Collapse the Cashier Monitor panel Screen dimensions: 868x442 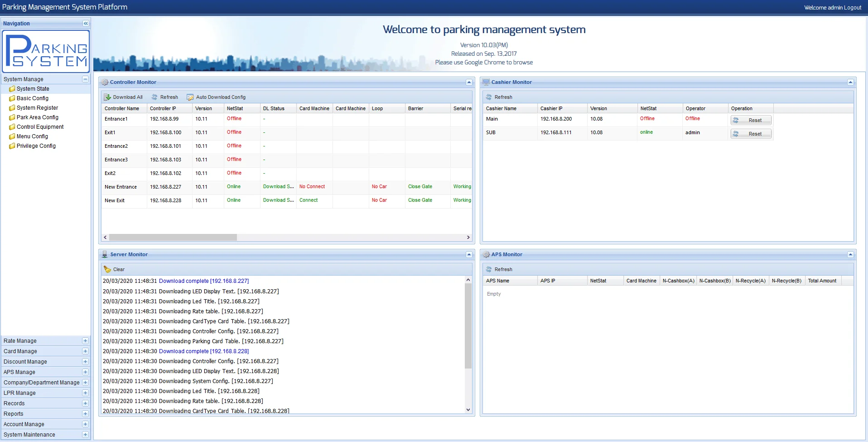pos(850,82)
